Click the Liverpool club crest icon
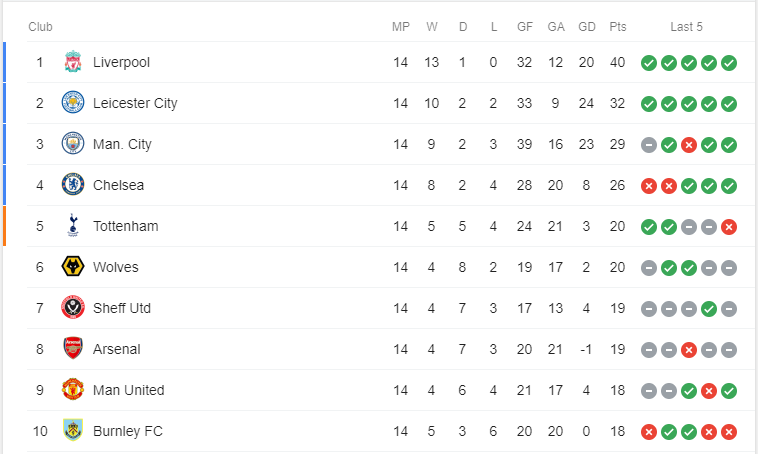The width and height of the screenshot is (758, 454). [x=72, y=62]
